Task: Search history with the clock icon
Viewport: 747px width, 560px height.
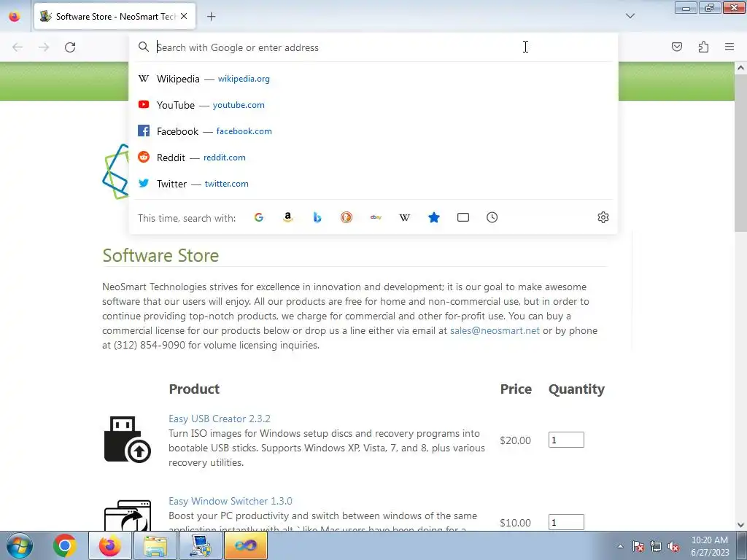Action: click(492, 217)
